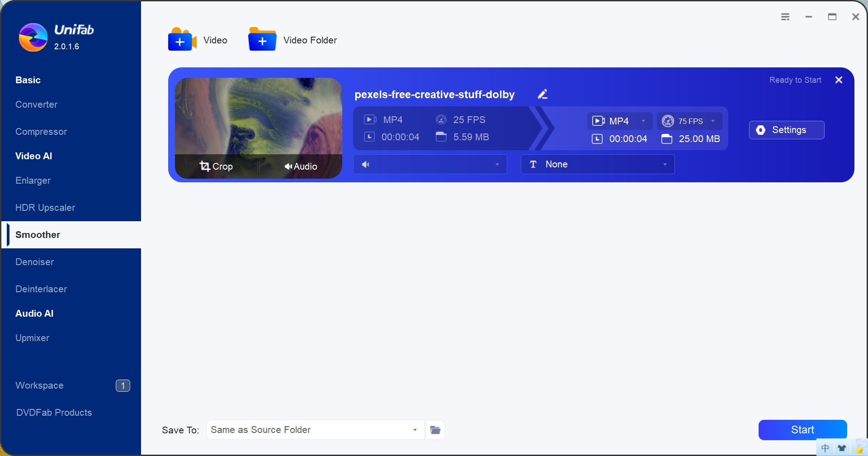
Task: Switch to the Denoiser tool
Action: pyautogui.click(x=34, y=261)
